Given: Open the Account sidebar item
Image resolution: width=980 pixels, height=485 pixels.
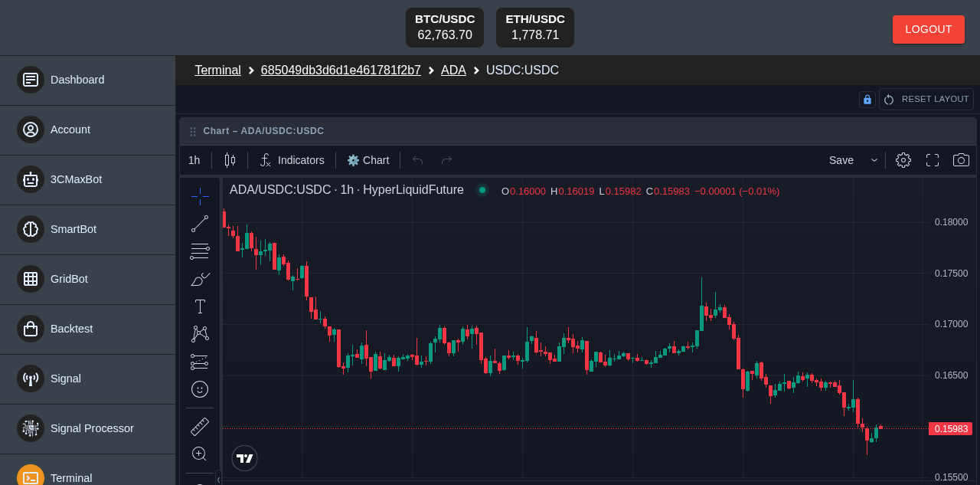Looking at the screenshot, I should coord(87,129).
